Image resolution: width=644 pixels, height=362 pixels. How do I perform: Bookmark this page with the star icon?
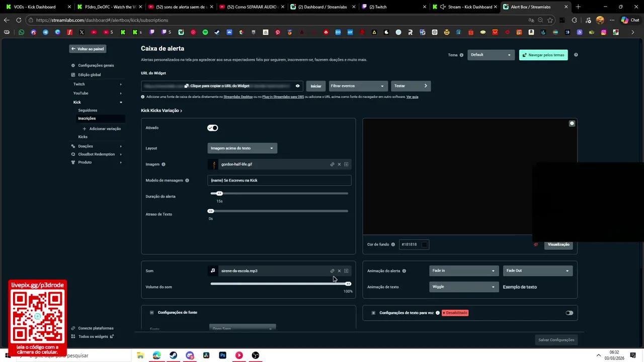550,20
